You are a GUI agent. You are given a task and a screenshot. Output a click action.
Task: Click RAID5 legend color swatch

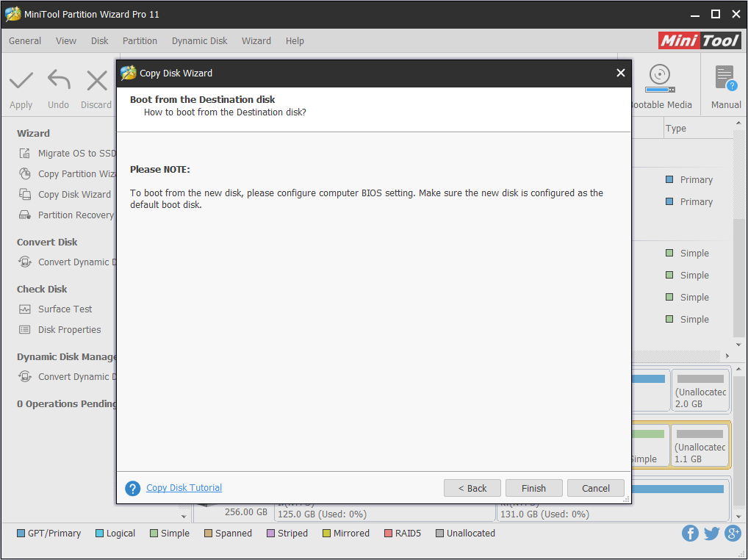pyautogui.click(x=388, y=534)
